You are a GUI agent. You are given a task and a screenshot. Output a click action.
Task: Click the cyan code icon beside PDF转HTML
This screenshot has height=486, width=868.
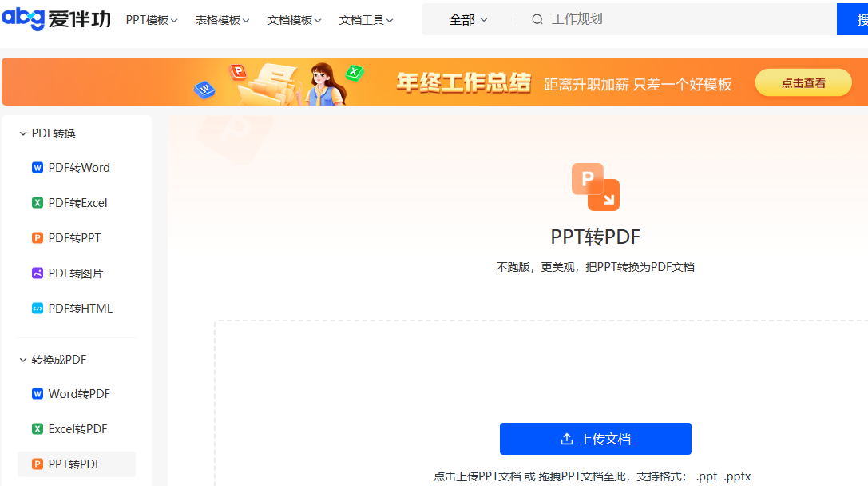click(x=37, y=308)
